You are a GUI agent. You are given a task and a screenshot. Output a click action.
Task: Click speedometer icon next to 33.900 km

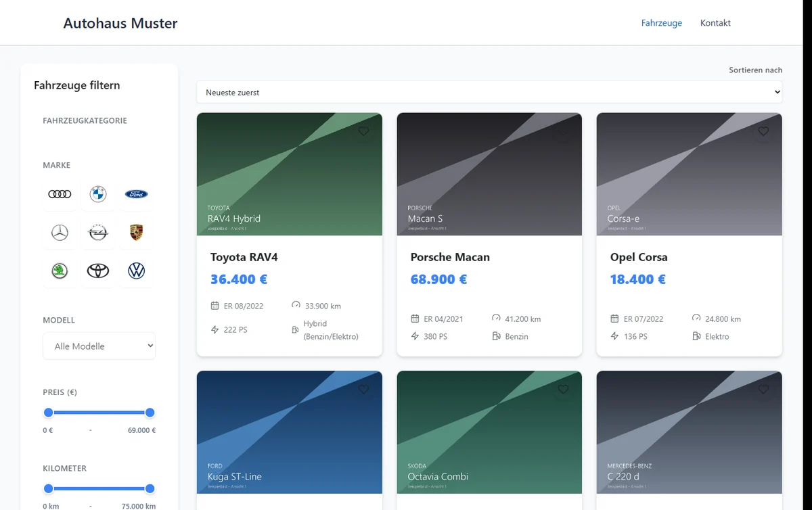(296, 306)
